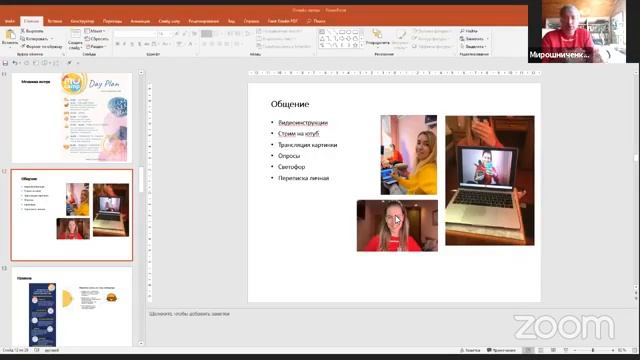Viewport: 640px width, 360px height.
Task: Click the Zoom participant video tile
Action: click(x=577, y=31)
